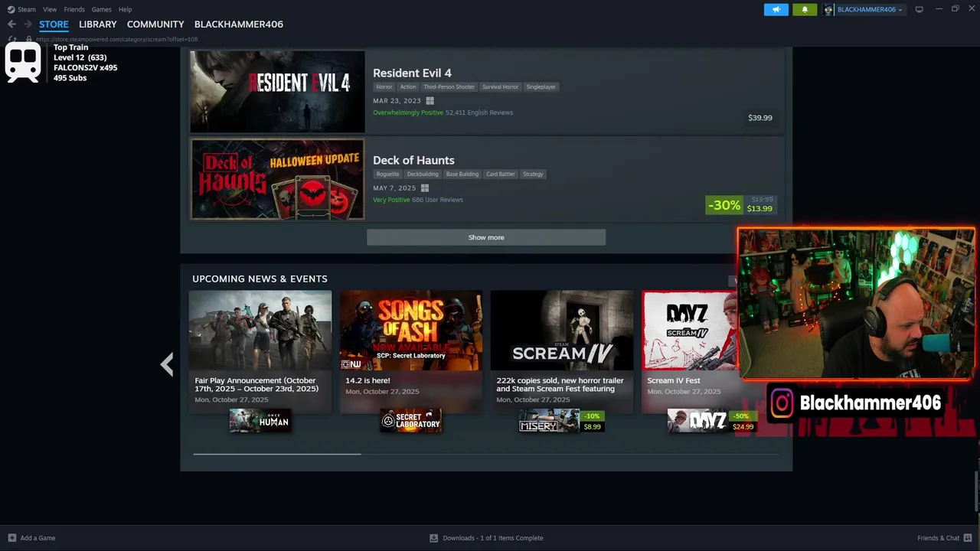Open the Help menu
Image resolution: width=980 pixels, height=551 pixels.
[125, 9]
